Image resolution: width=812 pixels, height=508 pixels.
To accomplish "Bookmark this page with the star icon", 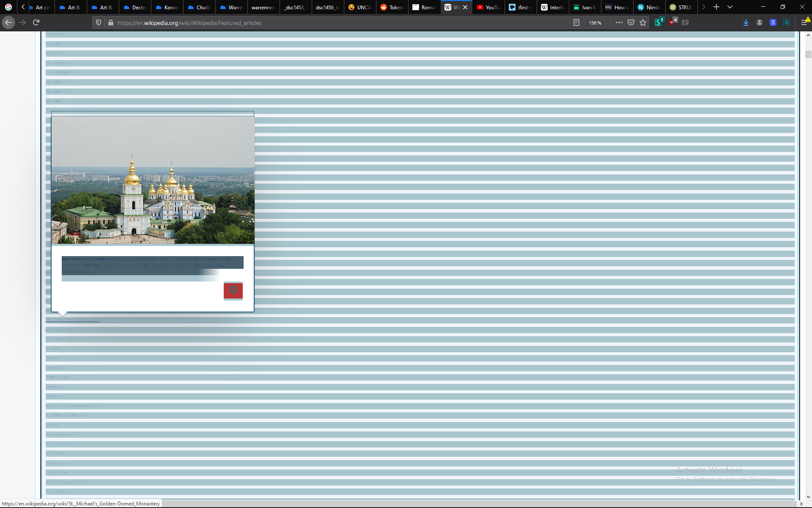I will click(x=643, y=23).
